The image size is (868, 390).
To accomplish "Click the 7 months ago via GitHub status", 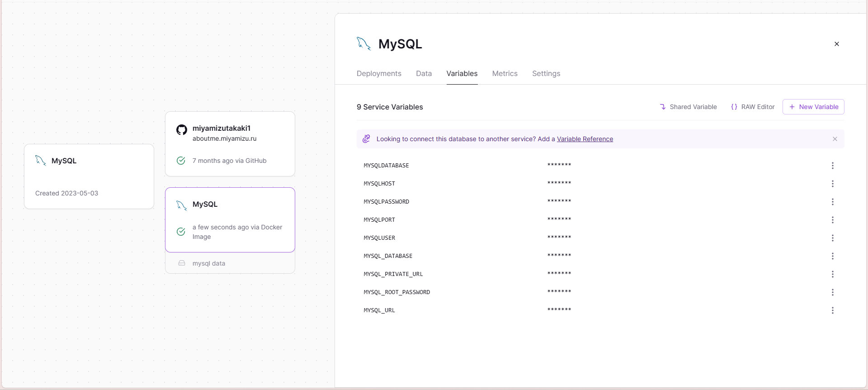I will click(x=229, y=161).
